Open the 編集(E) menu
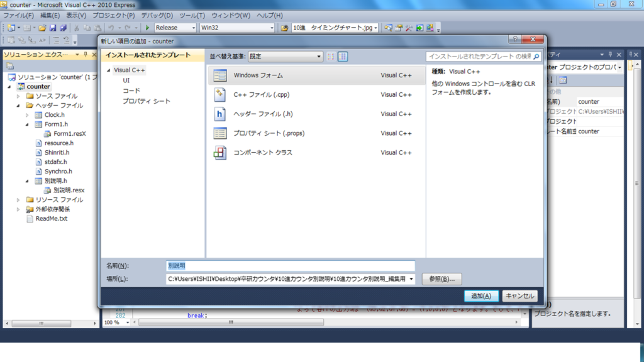The image size is (644, 362). click(50, 16)
